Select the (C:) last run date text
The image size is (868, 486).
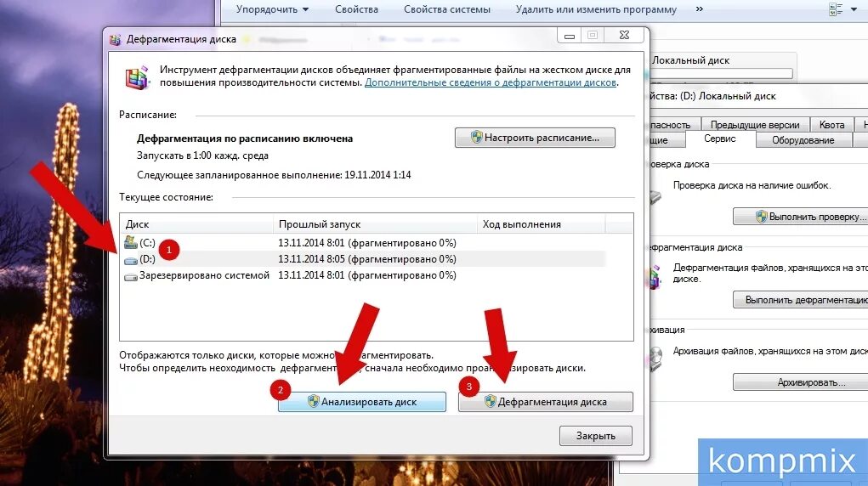tap(367, 243)
